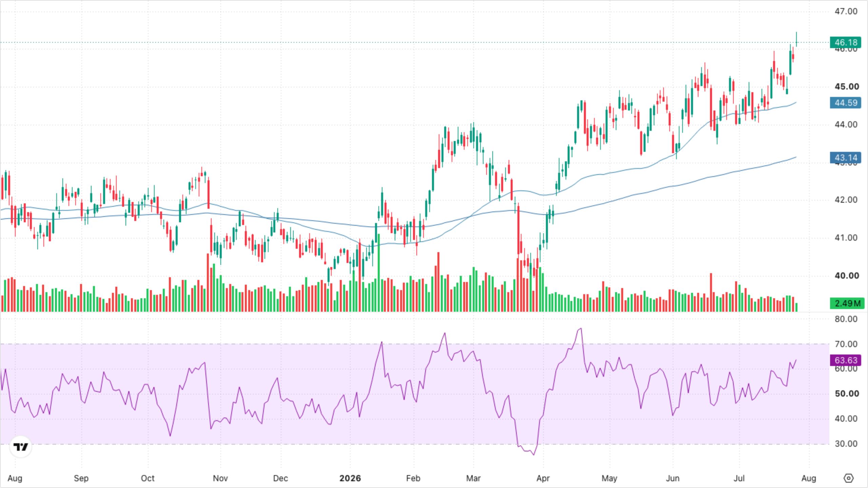Click the 63.63 RSI value label
The image size is (868, 488).
[846, 360]
